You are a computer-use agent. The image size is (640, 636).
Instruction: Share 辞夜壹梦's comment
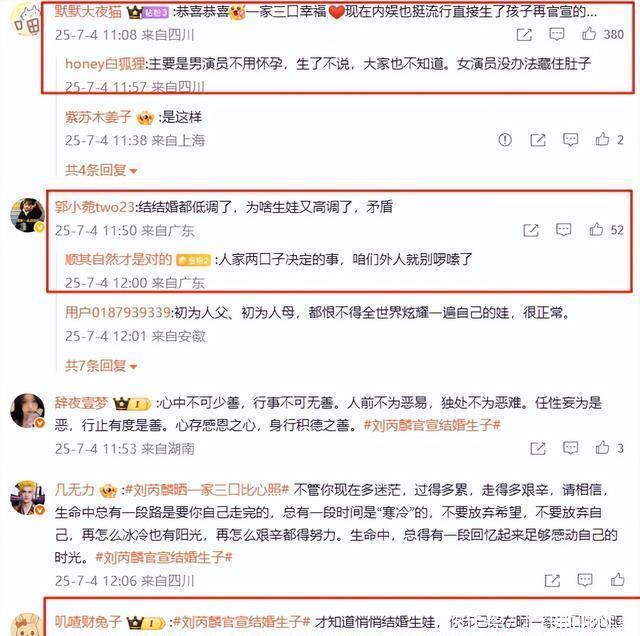pos(538,448)
